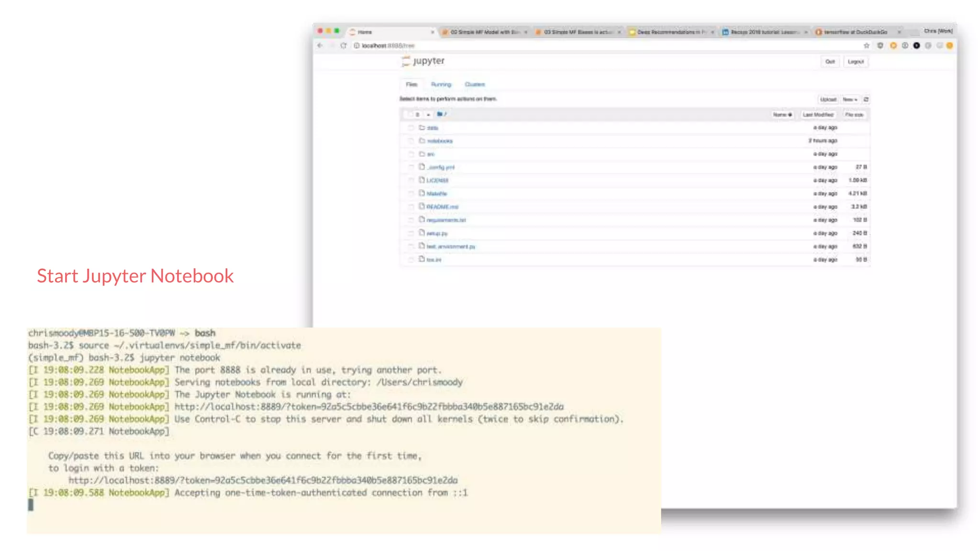
Task: Reload the page with the browser refresh icon
Action: coord(343,45)
